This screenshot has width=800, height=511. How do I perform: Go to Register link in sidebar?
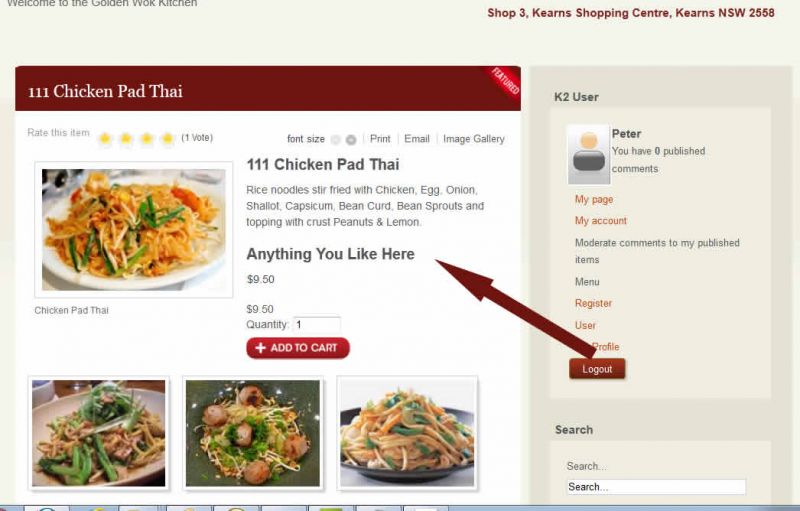pyautogui.click(x=593, y=303)
